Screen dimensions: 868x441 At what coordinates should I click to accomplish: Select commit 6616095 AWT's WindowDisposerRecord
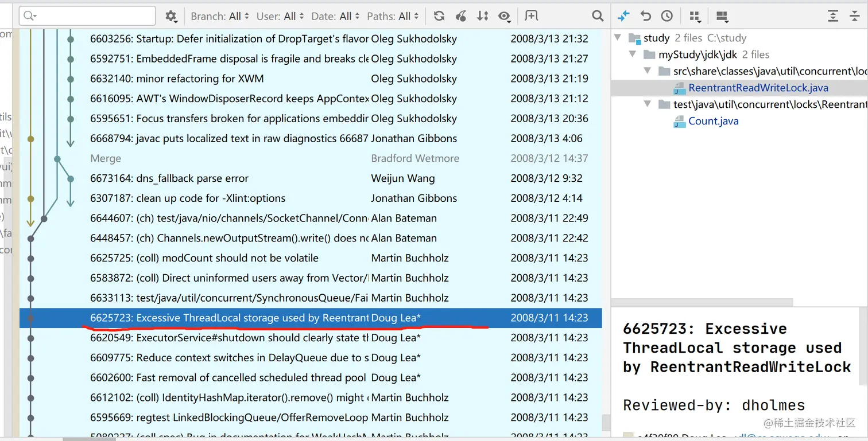311,99
